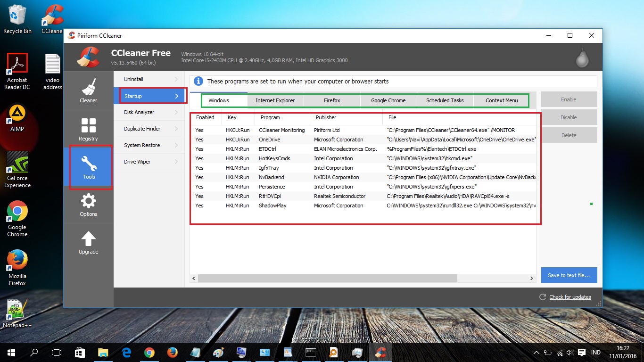644x362 pixels.
Task: Expand the Drive Wiper chevron
Action: point(176,162)
